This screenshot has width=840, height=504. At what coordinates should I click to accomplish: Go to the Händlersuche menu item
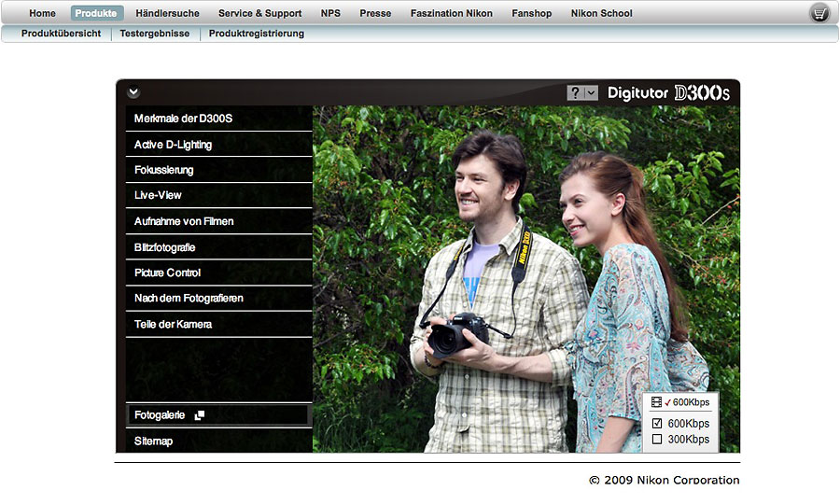167,13
